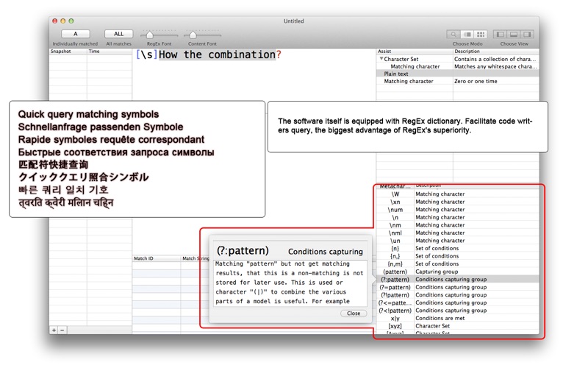Toggle the left sidebar view icon
Image resolution: width=588 pixels, height=368 pixels.
pyautogui.click(x=500, y=34)
